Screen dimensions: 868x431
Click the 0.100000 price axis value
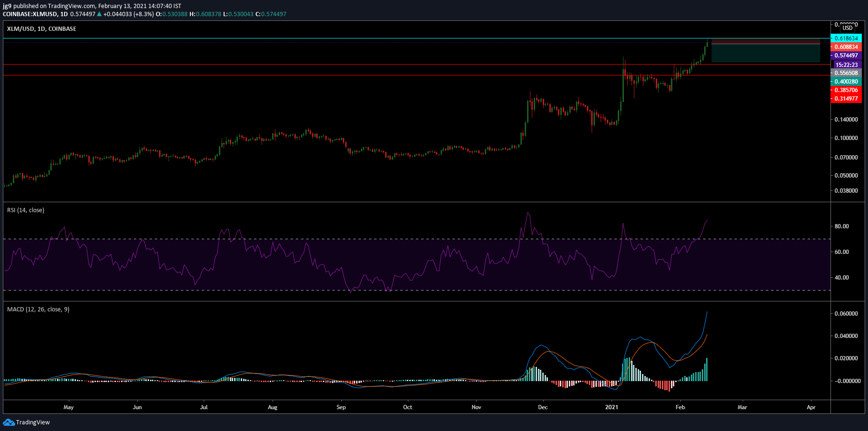tap(846, 138)
